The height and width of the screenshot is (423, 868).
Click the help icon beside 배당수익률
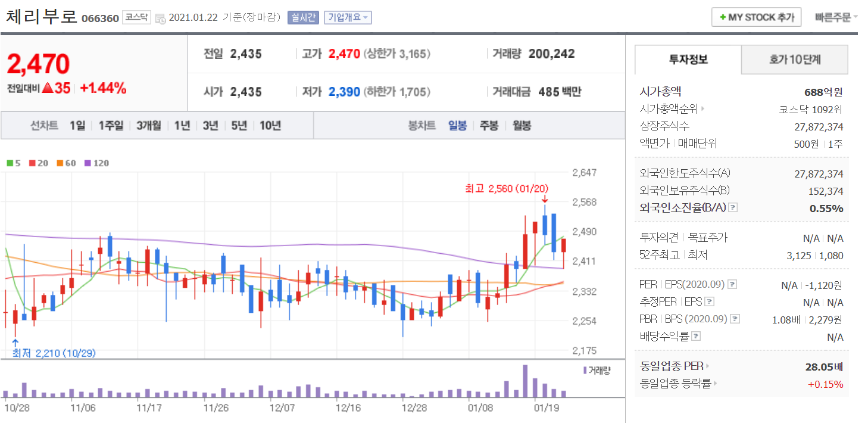pos(696,337)
